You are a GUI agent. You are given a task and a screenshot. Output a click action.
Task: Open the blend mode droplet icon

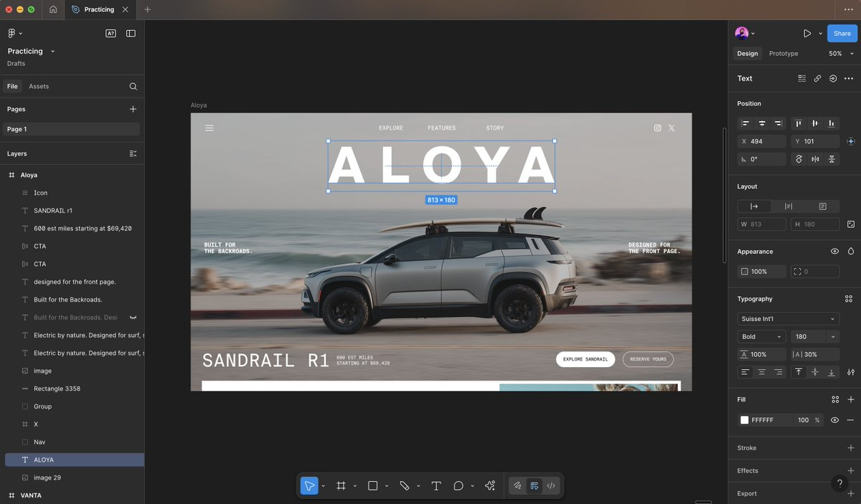coord(850,252)
